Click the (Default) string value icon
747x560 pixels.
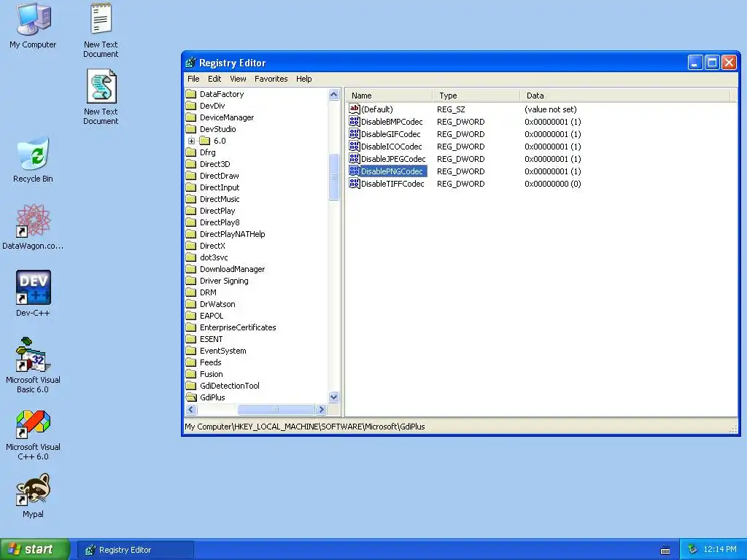[354, 109]
